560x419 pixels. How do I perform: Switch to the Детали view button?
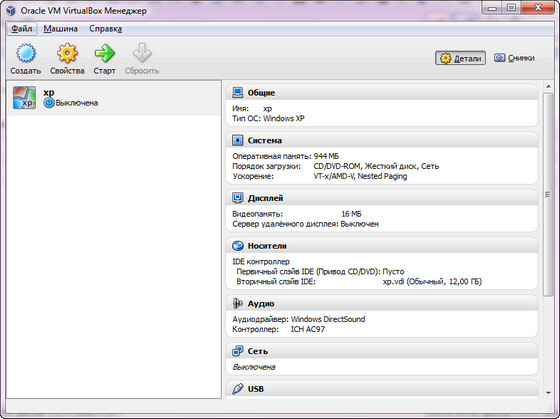tap(460, 58)
